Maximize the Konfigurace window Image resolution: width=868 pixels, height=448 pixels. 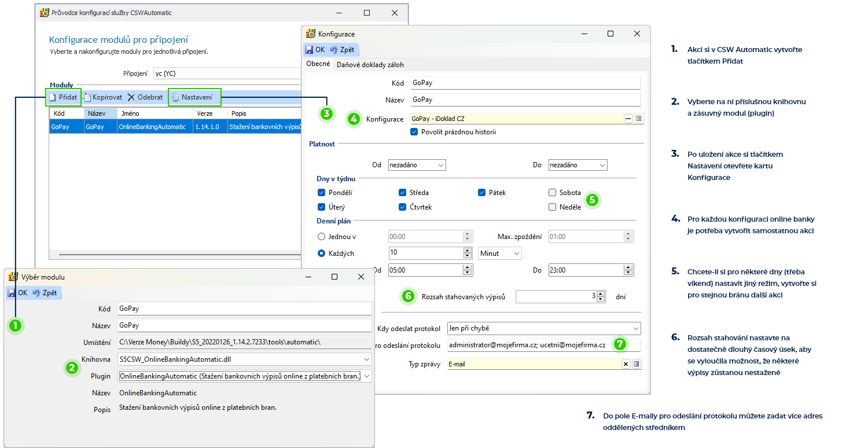(610, 34)
